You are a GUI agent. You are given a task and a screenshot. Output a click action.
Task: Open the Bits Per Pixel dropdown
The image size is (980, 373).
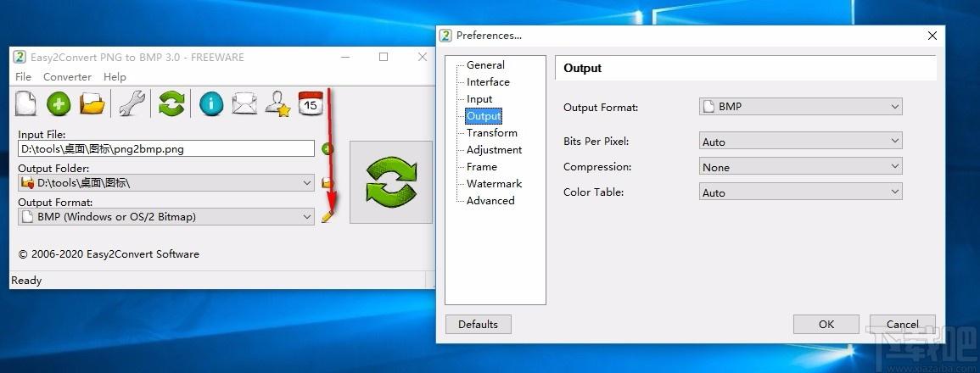[801, 142]
